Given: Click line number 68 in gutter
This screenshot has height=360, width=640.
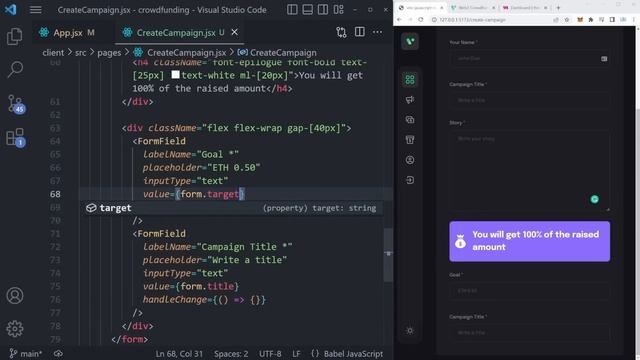Looking at the screenshot, I should point(55,194).
